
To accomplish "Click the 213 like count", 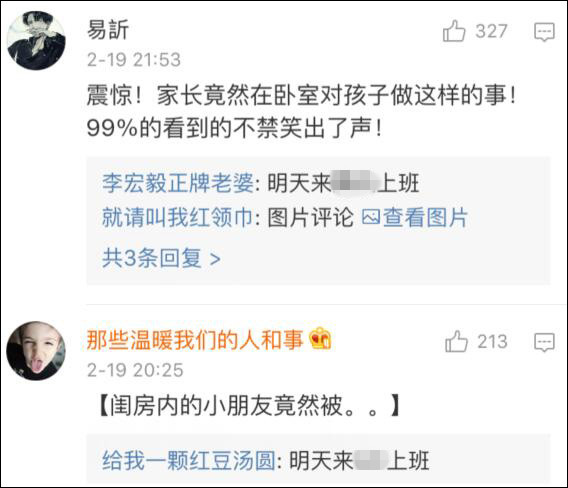I will tap(492, 342).
